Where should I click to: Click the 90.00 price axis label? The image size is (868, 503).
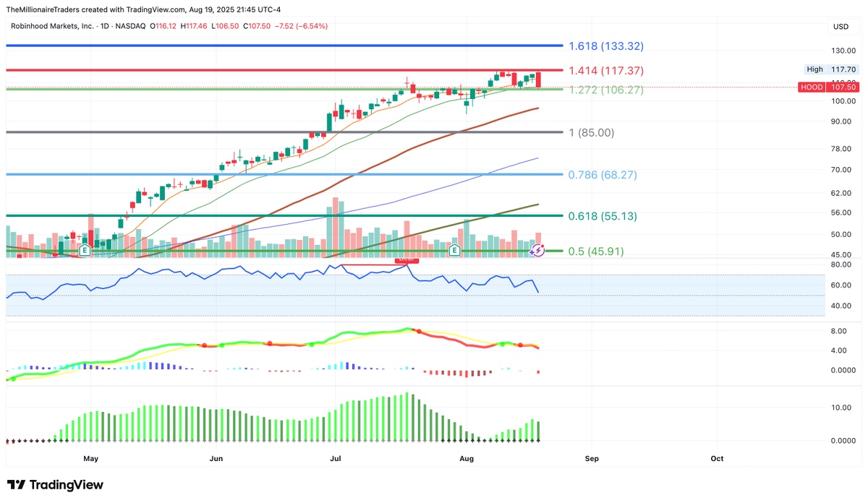click(843, 121)
